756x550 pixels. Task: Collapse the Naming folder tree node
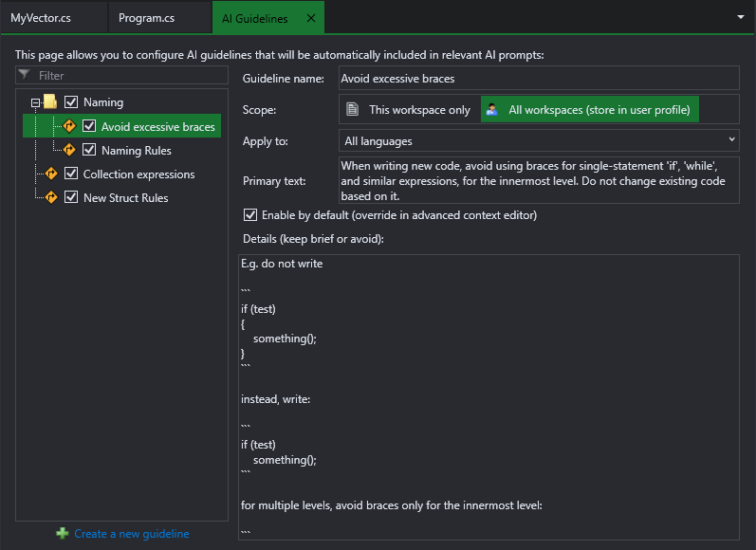click(x=35, y=102)
